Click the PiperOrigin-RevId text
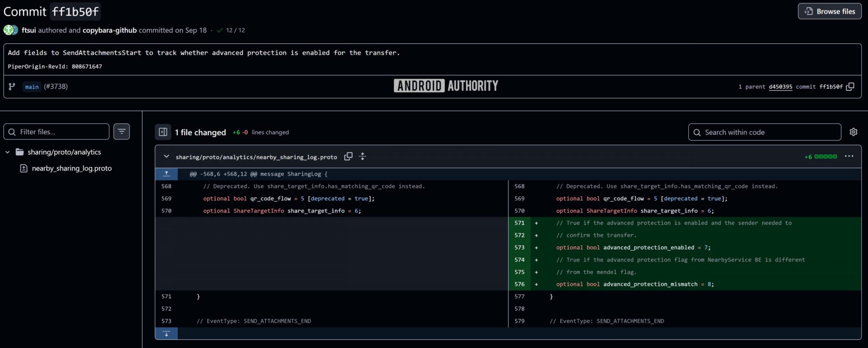The height and width of the screenshot is (348, 868). click(55, 67)
